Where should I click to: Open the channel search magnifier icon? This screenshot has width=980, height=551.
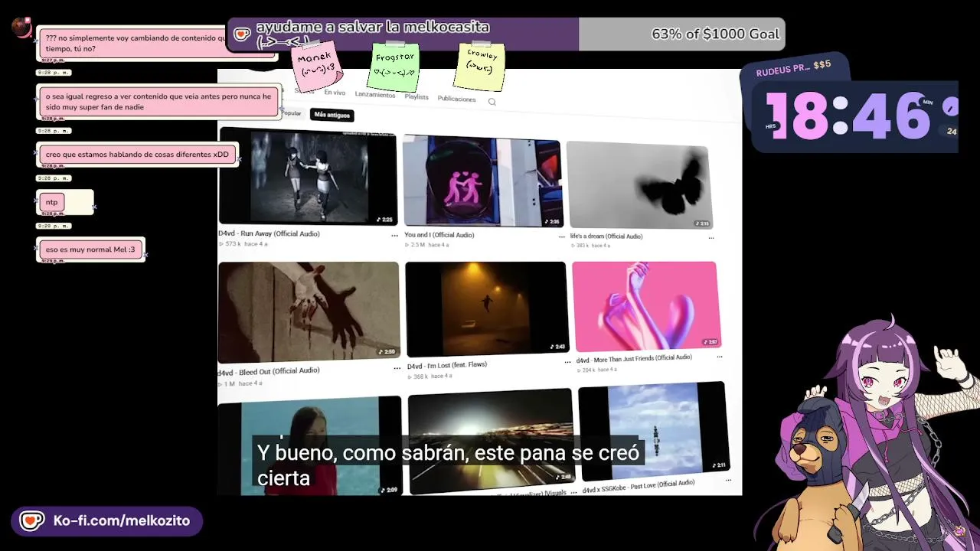(x=492, y=102)
